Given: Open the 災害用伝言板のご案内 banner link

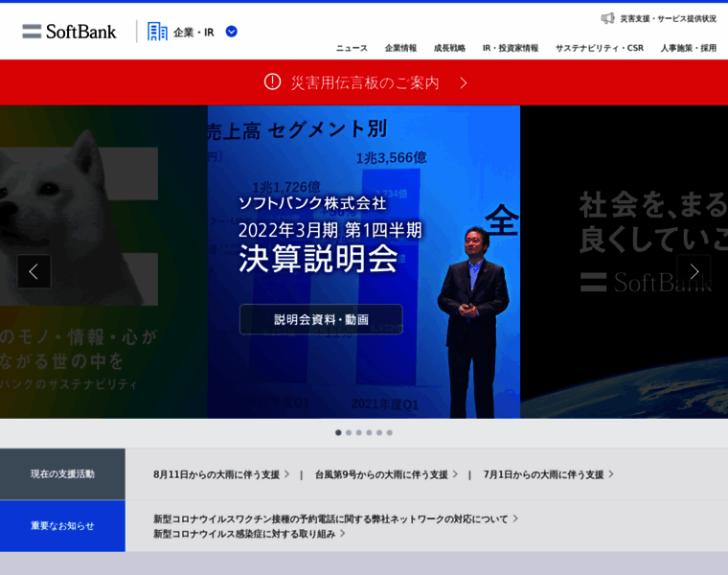Looking at the screenshot, I should point(365,82).
